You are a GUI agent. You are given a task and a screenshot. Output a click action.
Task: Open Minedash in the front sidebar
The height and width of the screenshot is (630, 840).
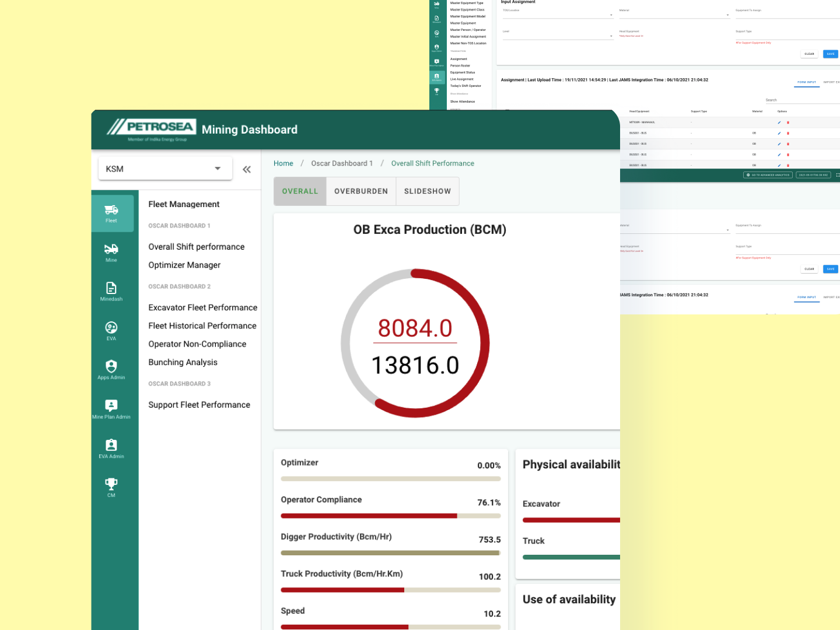pyautogui.click(x=111, y=292)
